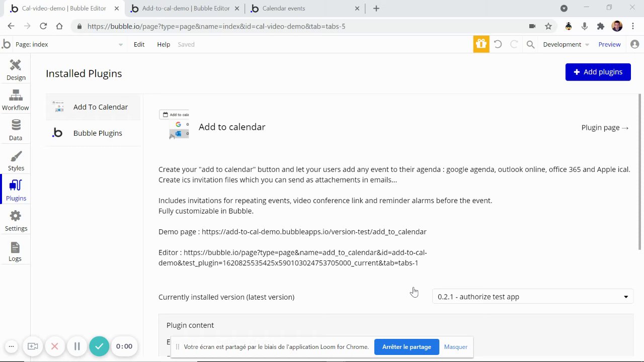This screenshot has width=644, height=362.
Task: Switch to Calendar events tab
Action: click(305, 9)
